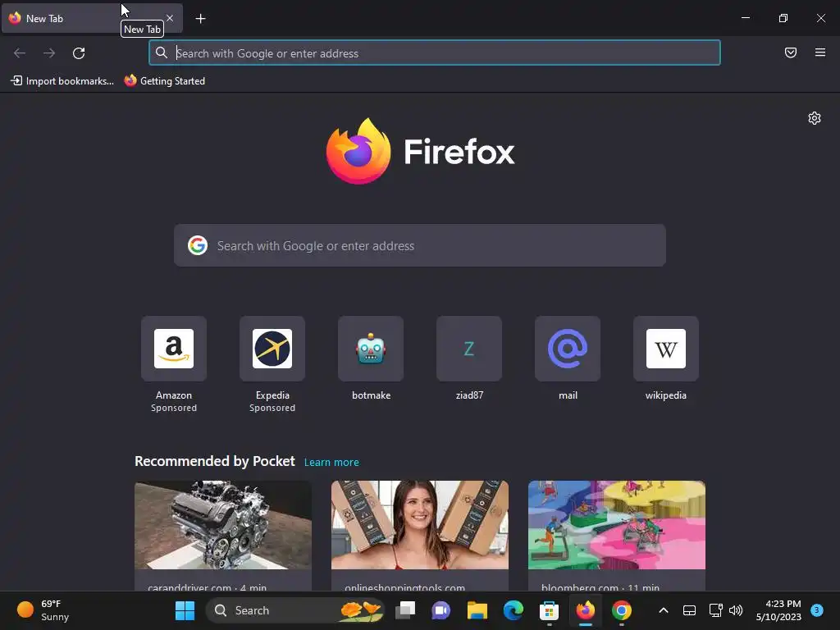Open the Chat (Teams) taskbar icon
The height and width of the screenshot is (630, 840).
coord(441,610)
